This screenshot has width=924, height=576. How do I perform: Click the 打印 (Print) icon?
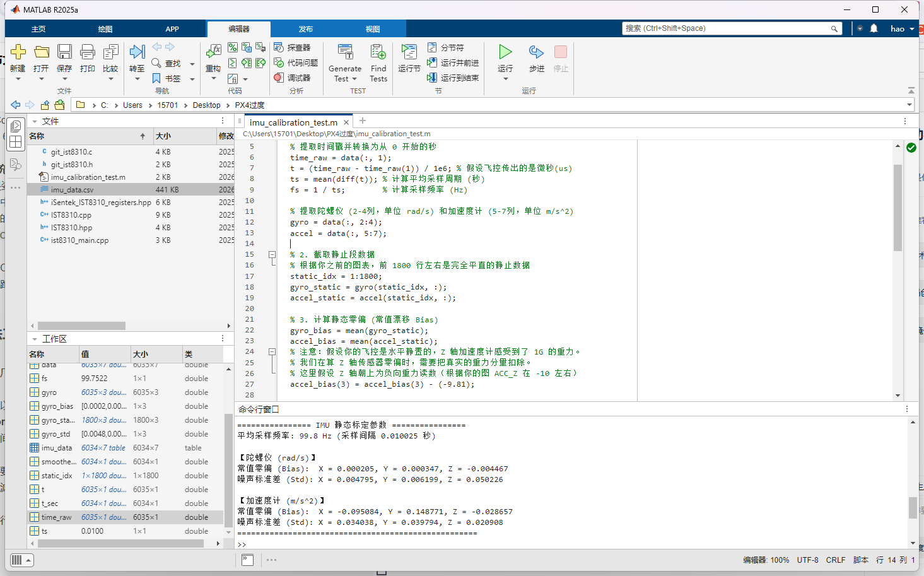[x=88, y=52]
